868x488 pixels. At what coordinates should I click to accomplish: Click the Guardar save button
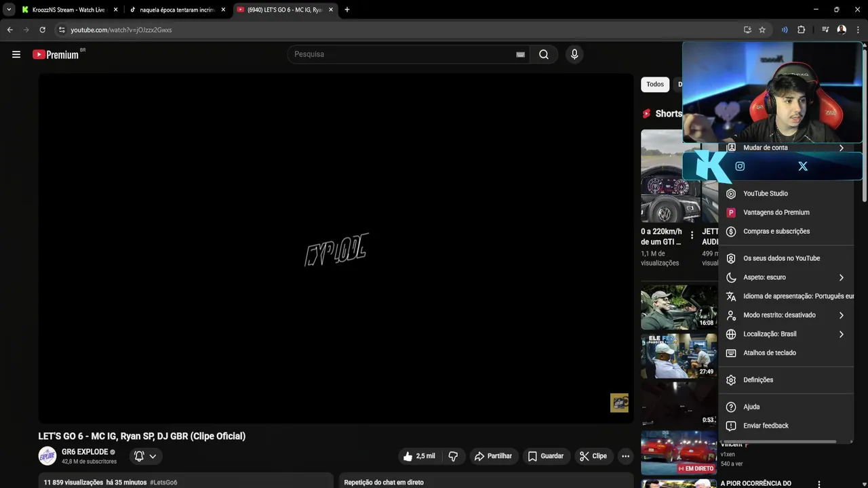tap(546, 456)
